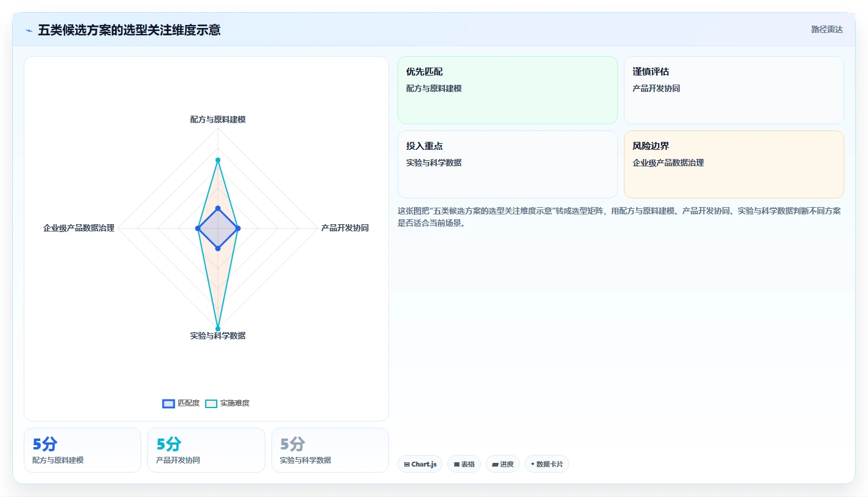Open the 风险边界 card
Viewport: 868px width, 497px height.
pyautogui.click(x=734, y=164)
